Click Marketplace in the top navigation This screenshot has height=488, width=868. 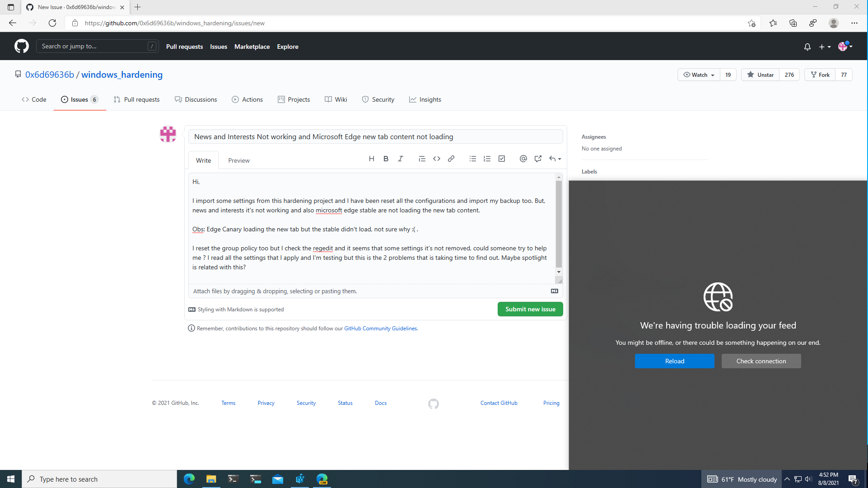pyautogui.click(x=252, y=47)
